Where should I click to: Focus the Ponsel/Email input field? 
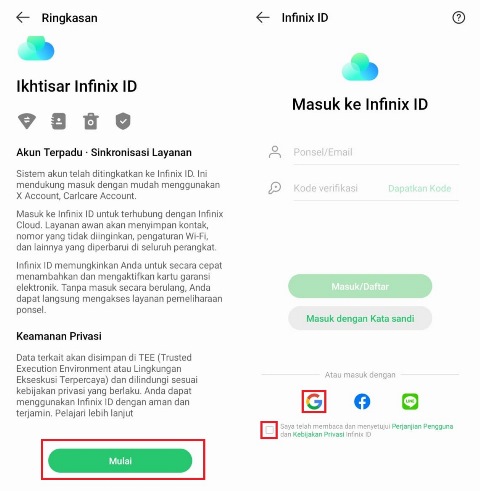click(376, 152)
